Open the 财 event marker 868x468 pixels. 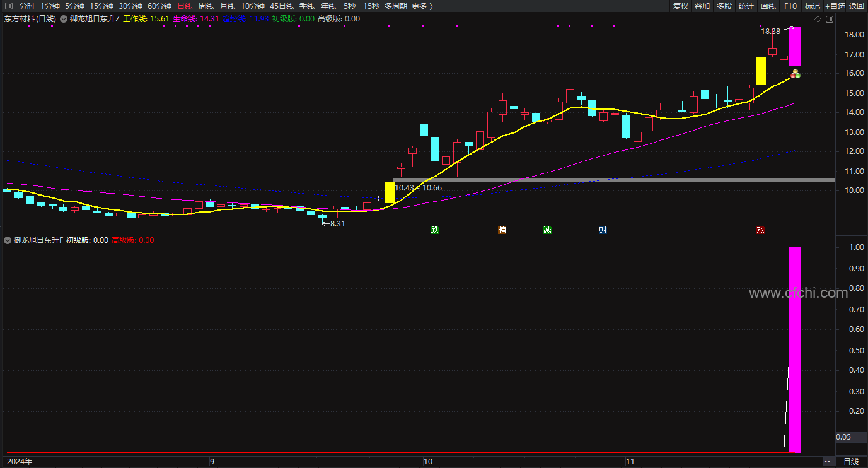pyautogui.click(x=603, y=230)
